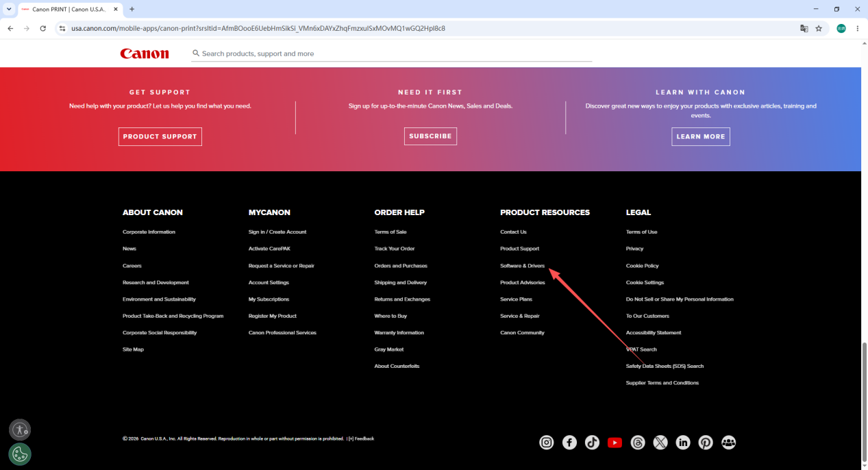Open a new tab with plus icon
Screen dimensions: 868x470
tap(132, 9)
